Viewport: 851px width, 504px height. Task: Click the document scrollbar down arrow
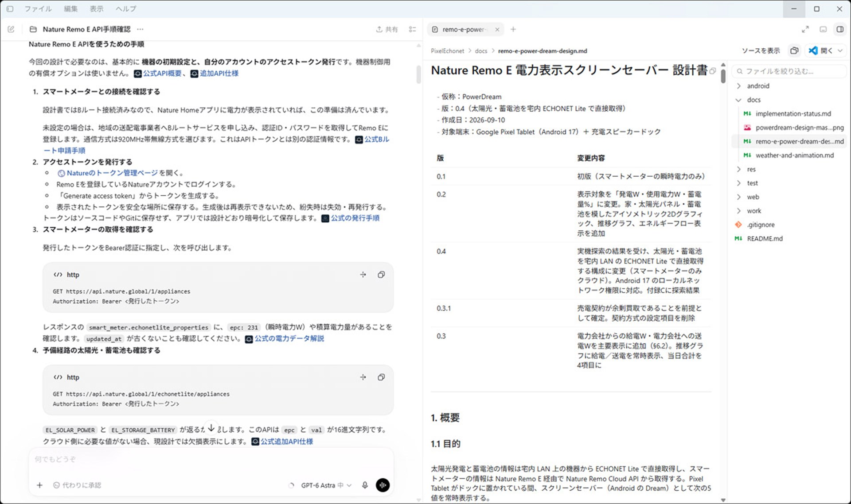click(x=723, y=500)
